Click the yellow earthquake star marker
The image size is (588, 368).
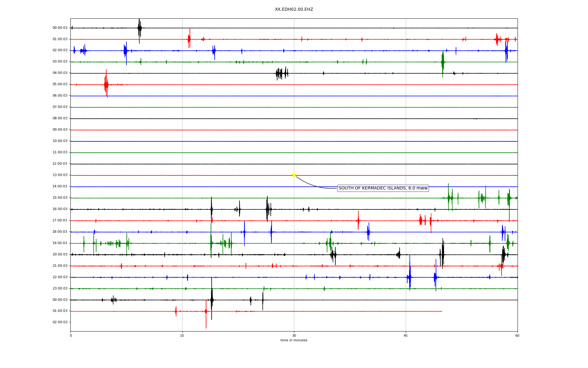point(294,175)
